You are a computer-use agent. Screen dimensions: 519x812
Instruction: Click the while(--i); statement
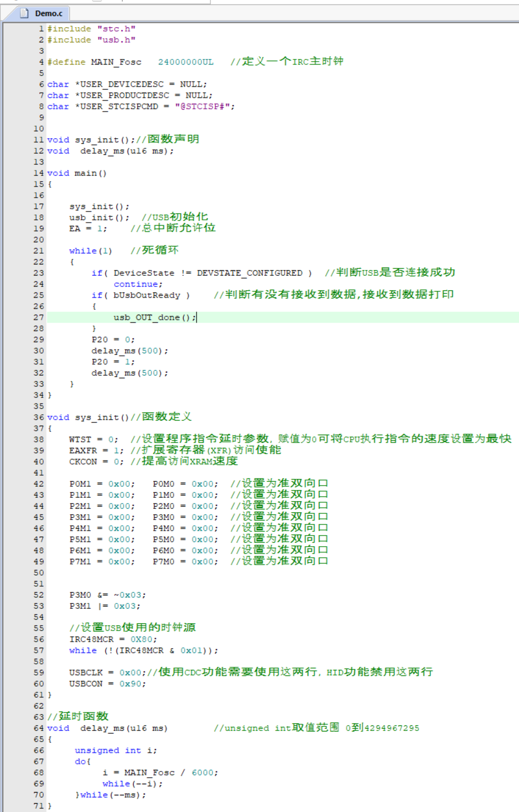(133, 784)
